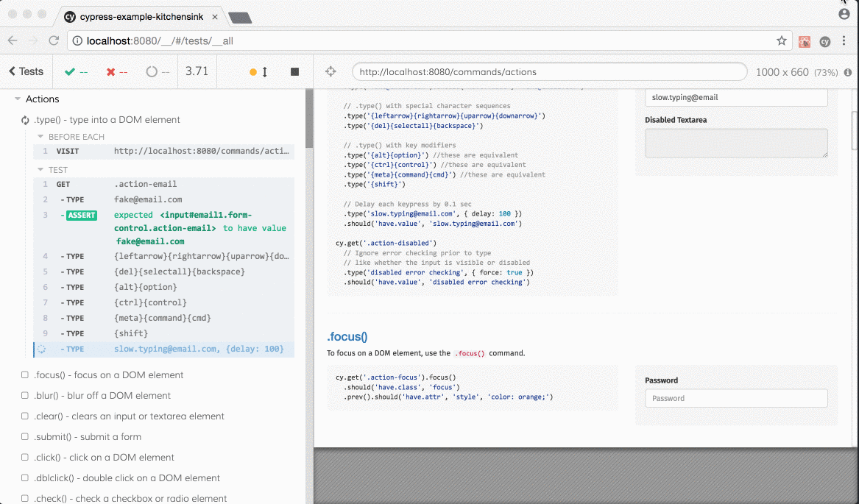Image resolution: width=859 pixels, height=504 pixels.
Task: Open the .clear() test
Action: [129, 416]
